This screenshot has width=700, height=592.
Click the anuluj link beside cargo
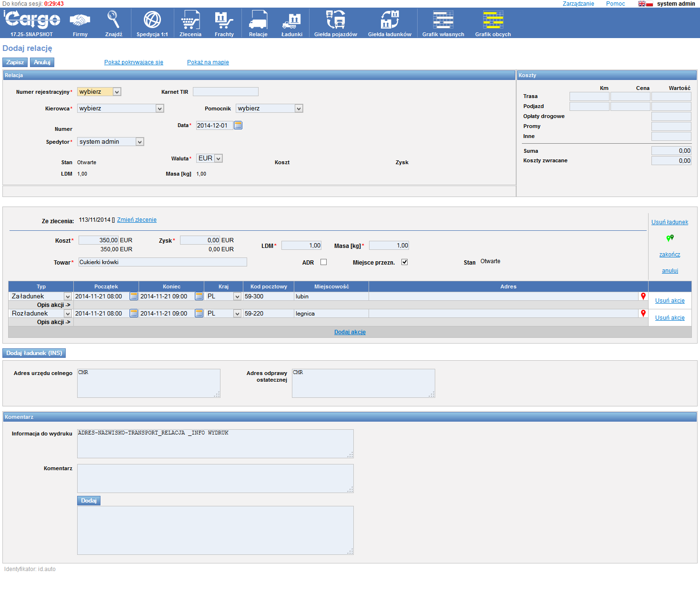coord(670,271)
